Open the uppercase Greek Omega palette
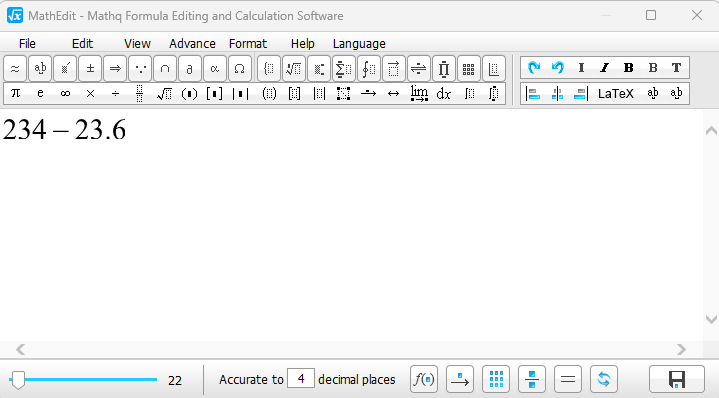The height and width of the screenshot is (398, 719). pos(239,69)
